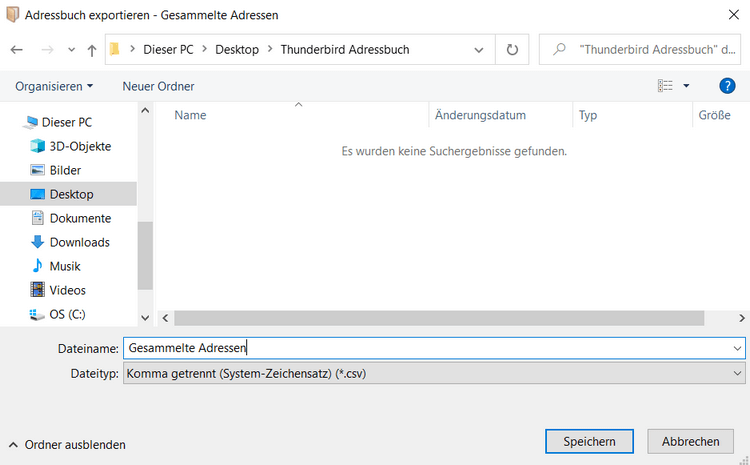Open the view options dropdown arrow
The height and width of the screenshot is (465, 750).
pyautogui.click(x=686, y=86)
